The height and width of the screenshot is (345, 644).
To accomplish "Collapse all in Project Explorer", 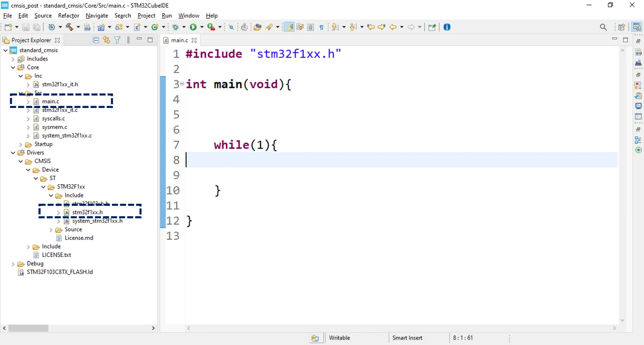I will tap(96, 40).
